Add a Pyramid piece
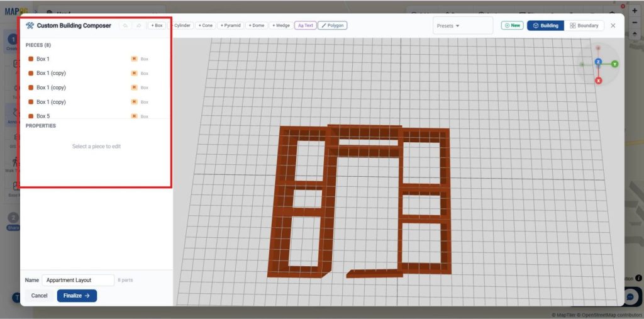 [230, 26]
